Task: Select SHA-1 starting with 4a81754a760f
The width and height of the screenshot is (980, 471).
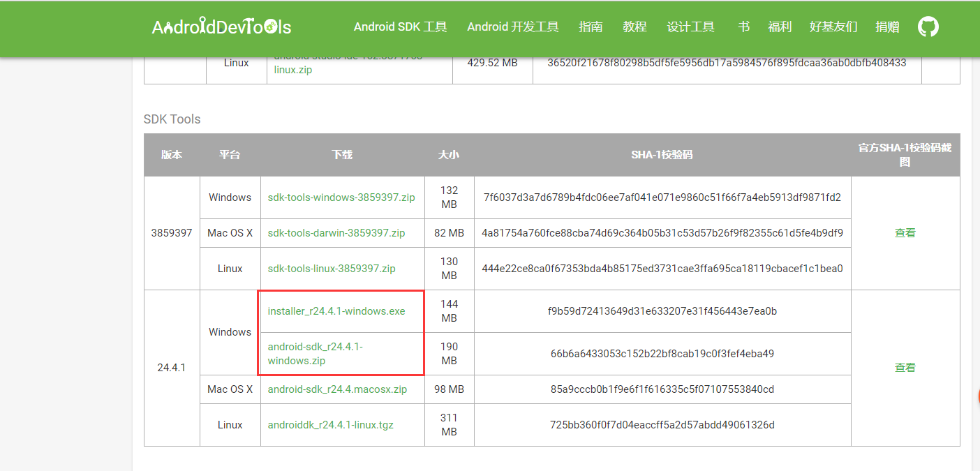Action: point(662,233)
